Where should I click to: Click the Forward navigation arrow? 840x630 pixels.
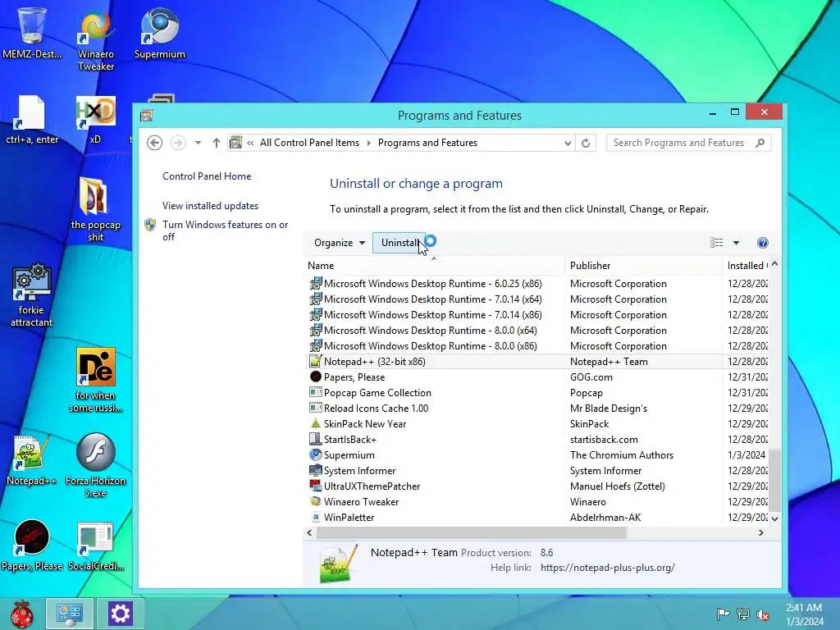coord(178,143)
